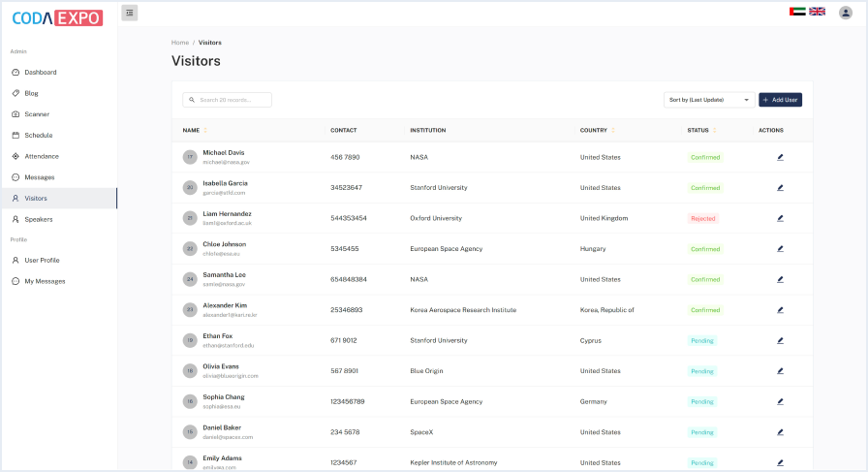
Task: Open Speakers page in sidebar
Action: click(39, 219)
